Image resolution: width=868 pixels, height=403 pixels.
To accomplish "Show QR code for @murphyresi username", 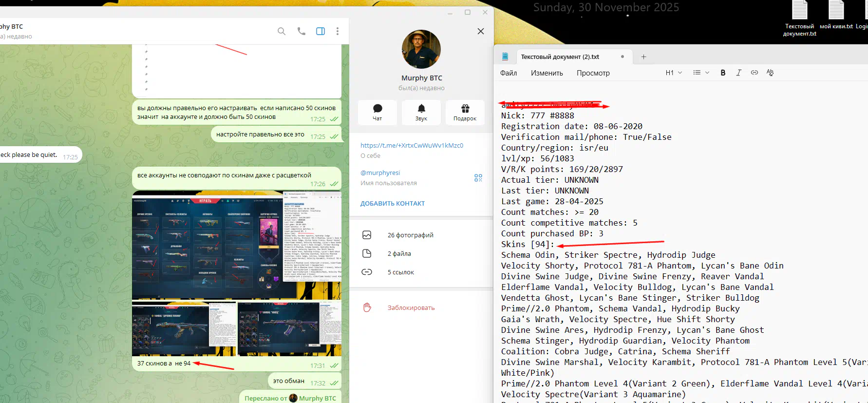I will [478, 178].
